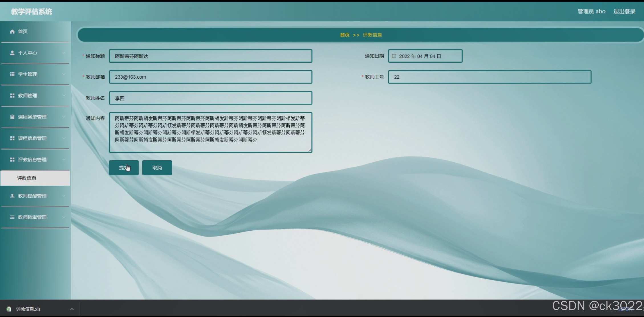Click the list icon beside 教师档案管理
The width and height of the screenshot is (644, 317).
coord(12,217)
